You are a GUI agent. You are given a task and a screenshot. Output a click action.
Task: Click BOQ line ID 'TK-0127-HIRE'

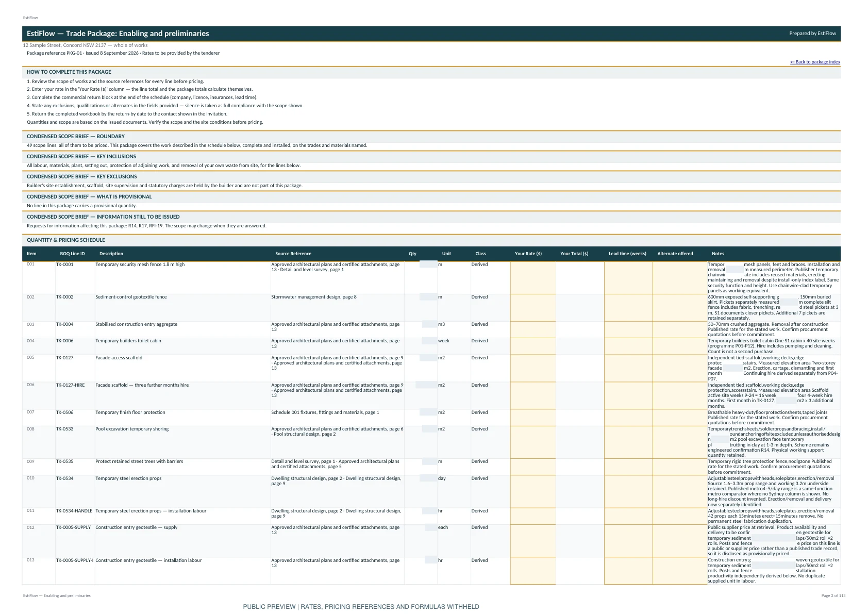tap(71, 385)
